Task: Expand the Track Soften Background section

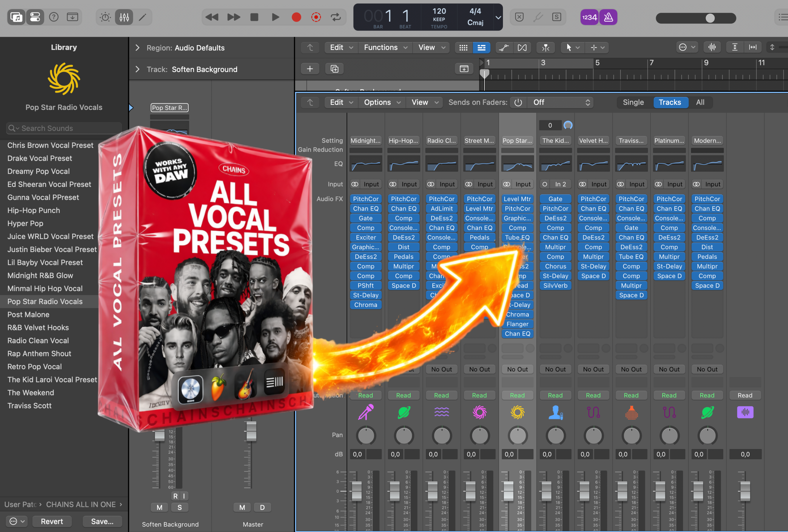Action: tap(137, 69)
